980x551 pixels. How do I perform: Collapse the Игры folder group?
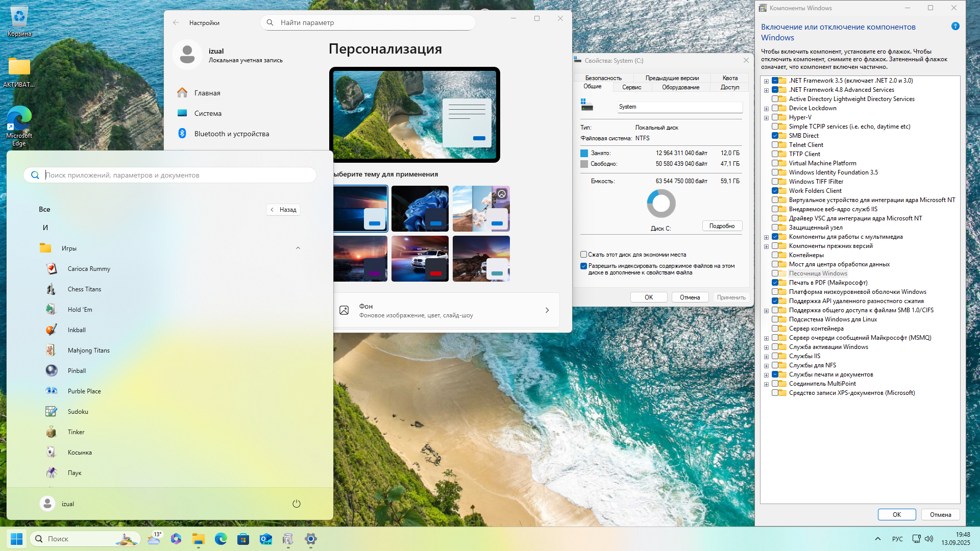[x=298, y=248]
